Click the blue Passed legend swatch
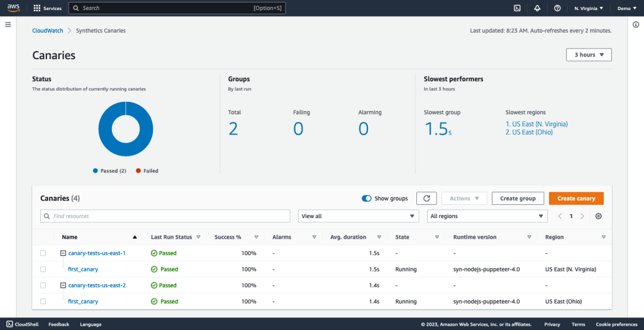The height and width of the screenshot is (330, 644). click(96, 171)
